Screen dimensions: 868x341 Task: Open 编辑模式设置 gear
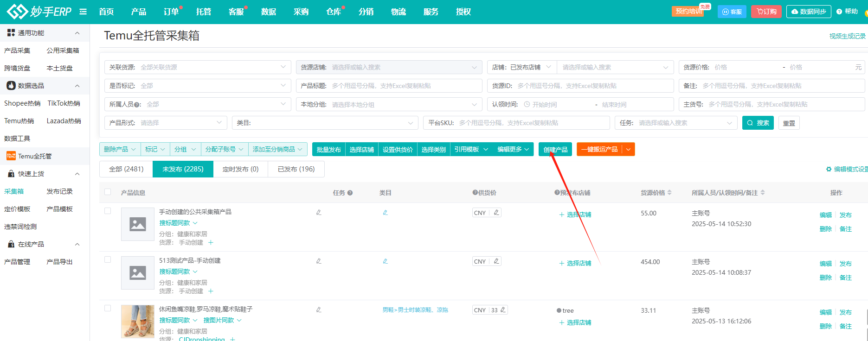tap(829, 169)
